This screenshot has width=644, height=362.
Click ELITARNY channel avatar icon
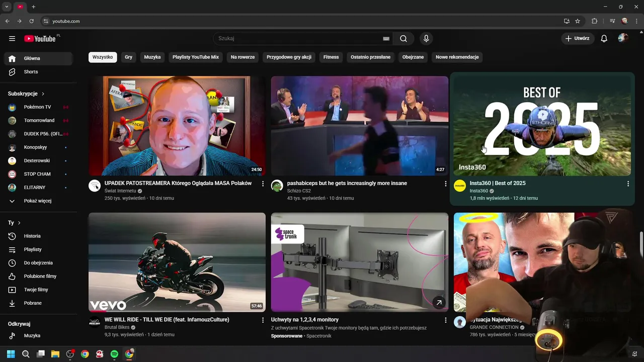point(12,188)
